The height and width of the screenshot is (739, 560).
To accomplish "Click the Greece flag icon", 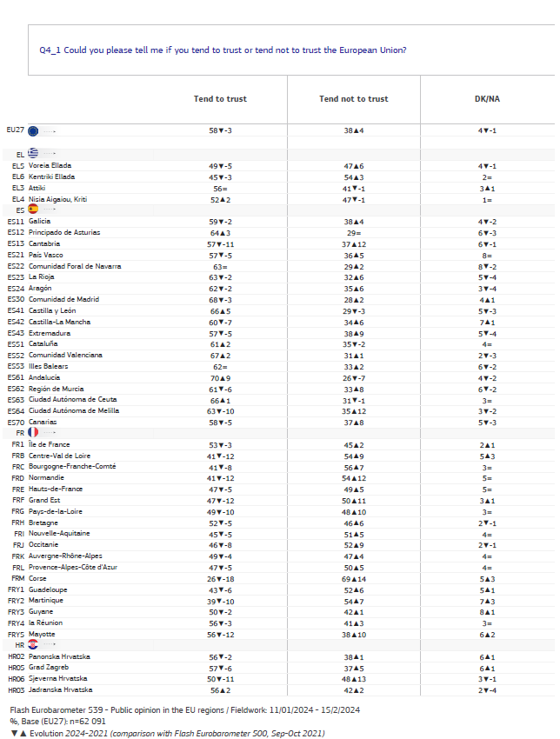I will coord(33,153).
